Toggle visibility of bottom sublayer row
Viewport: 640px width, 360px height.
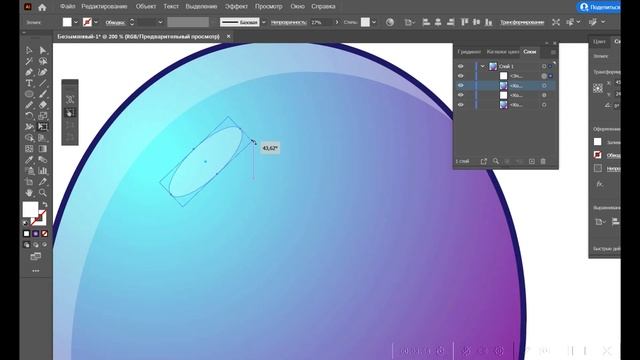click(460, 105)
